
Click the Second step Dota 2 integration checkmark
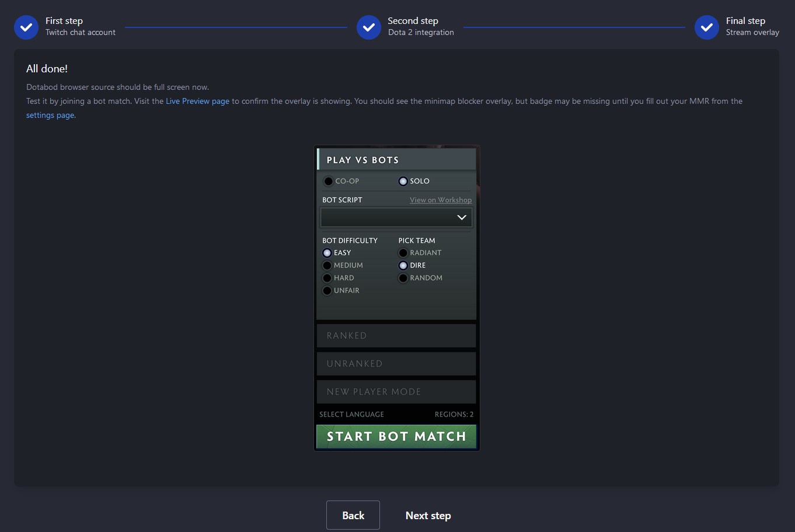[x=368, y=27]
